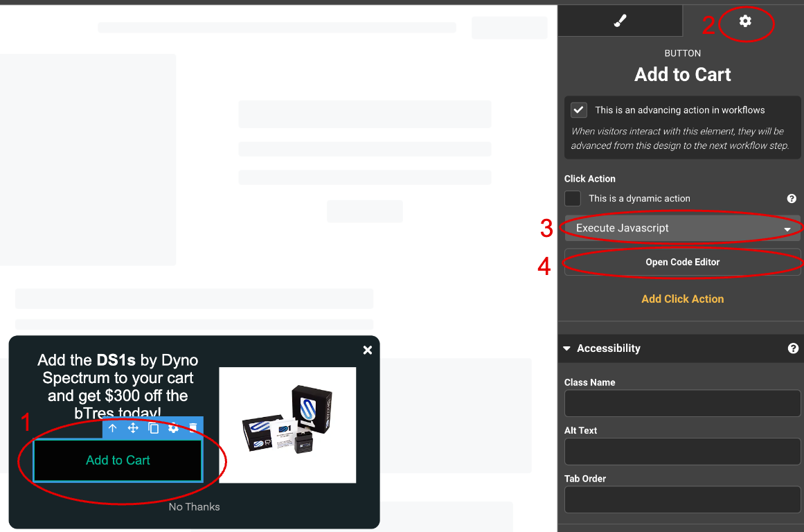
Task: Focus the Alt Text input field
Action: point(682,451)
